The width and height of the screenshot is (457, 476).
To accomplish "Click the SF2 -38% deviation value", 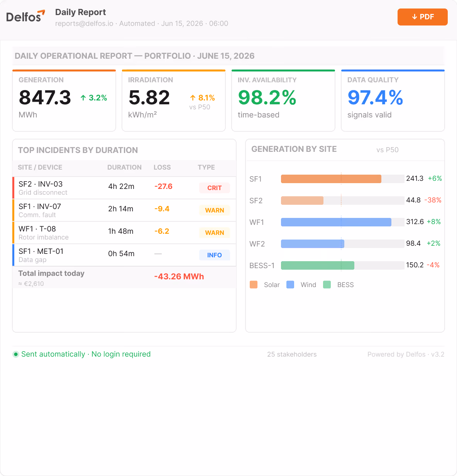I will click(433, 200).
